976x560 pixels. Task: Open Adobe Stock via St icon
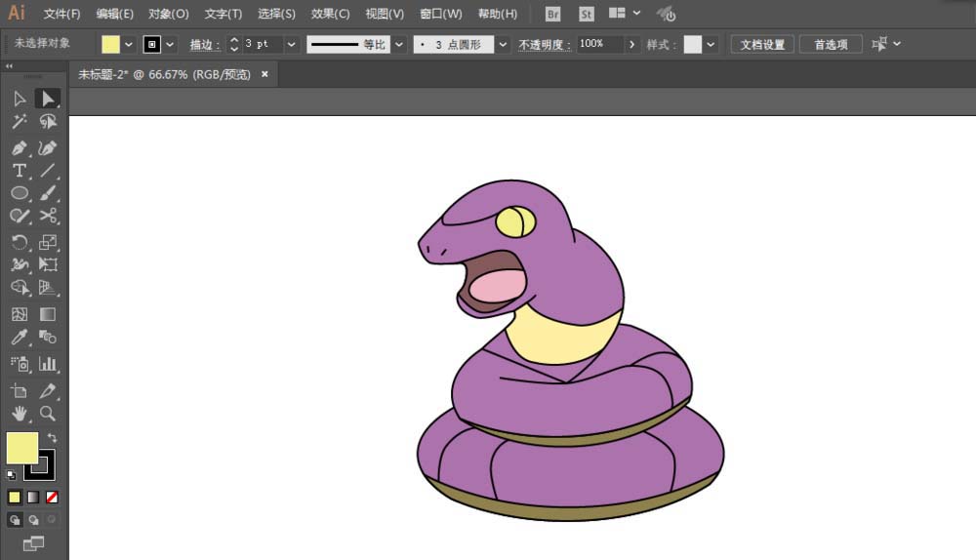pos(586,14)
